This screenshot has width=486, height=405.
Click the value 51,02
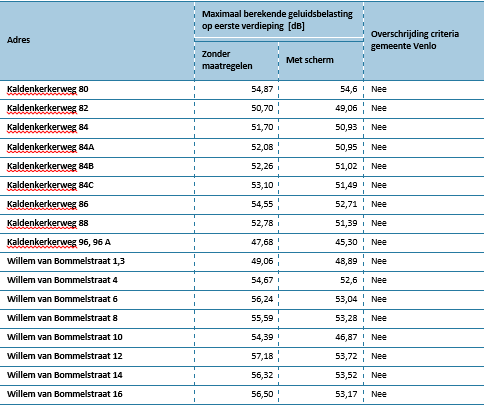point(346,166)
